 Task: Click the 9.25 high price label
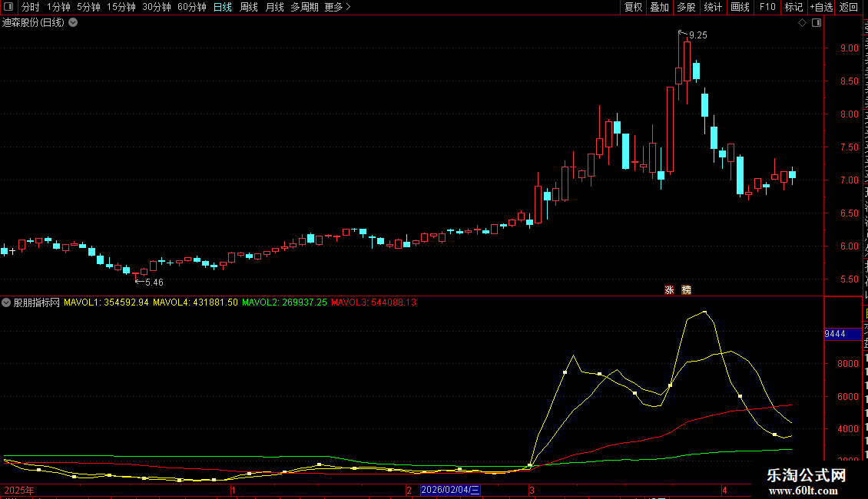[698, 35]
